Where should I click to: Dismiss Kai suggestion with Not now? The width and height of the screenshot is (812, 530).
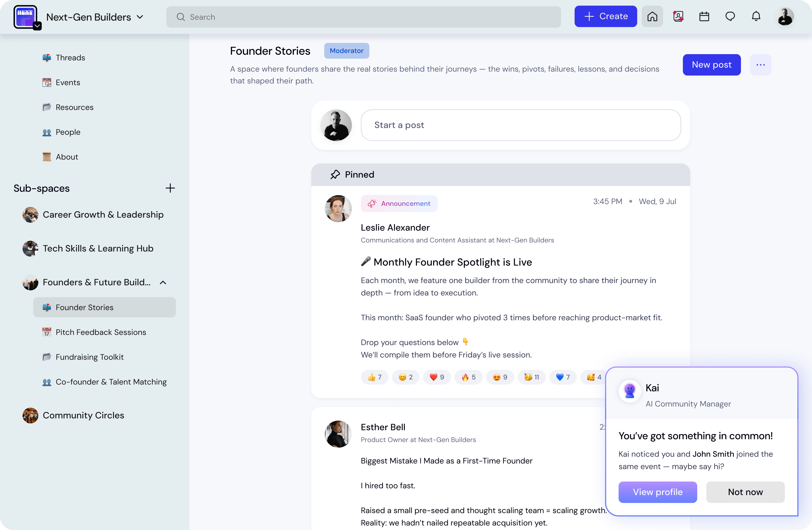pos(745,492)
